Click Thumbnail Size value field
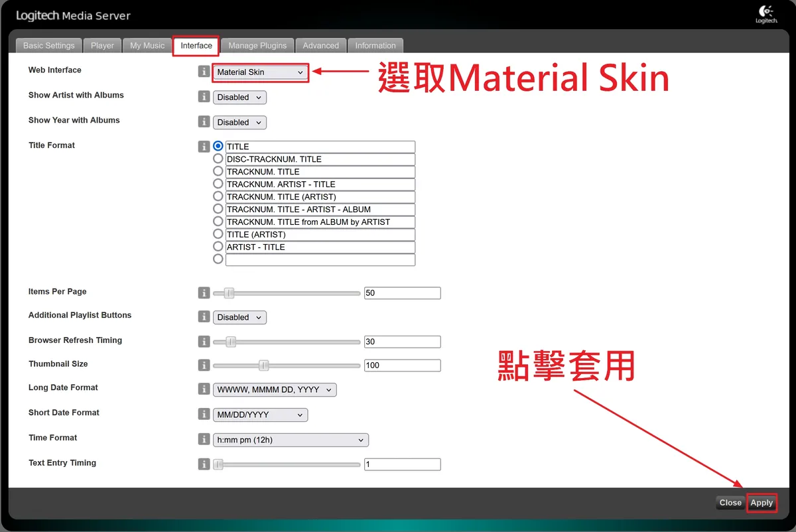Screen dimensions: 796x532 click(403, 366)
